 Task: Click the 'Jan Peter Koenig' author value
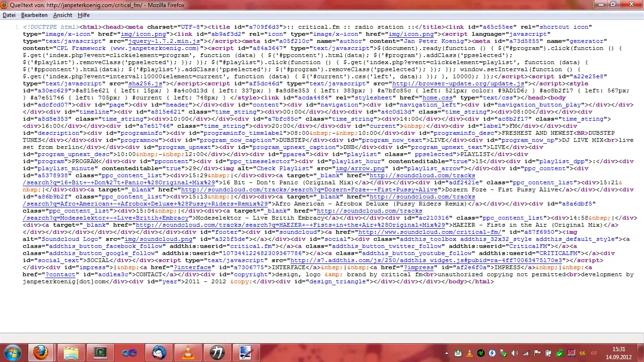coord(422,41)
